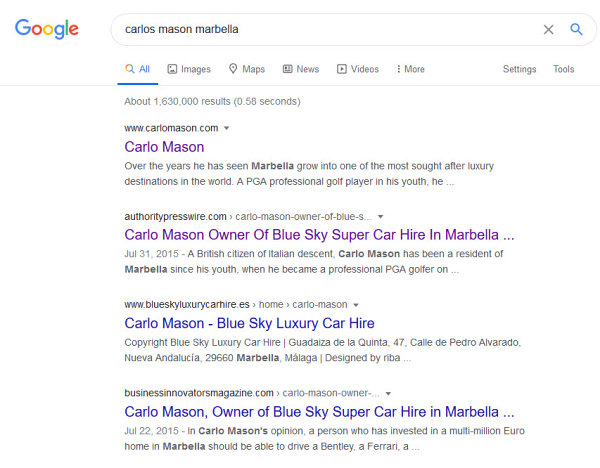Image resolution: width=600 pixels, height=468 pixels.
Task: Click the News tab newspaper icon
Action: [x=287, y=69]
